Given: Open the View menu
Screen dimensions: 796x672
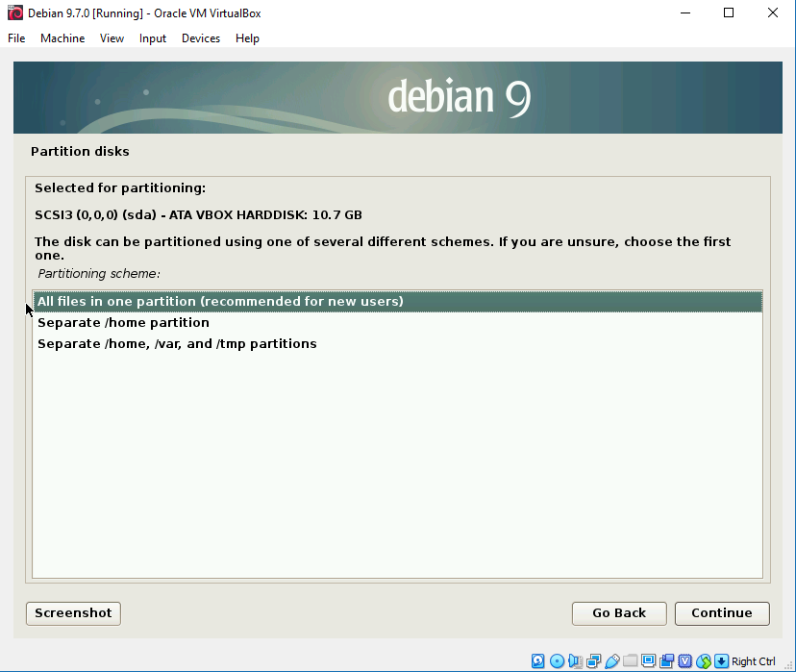Looking at the screenshot, I should pyautogui.click(x=112, y=38).
